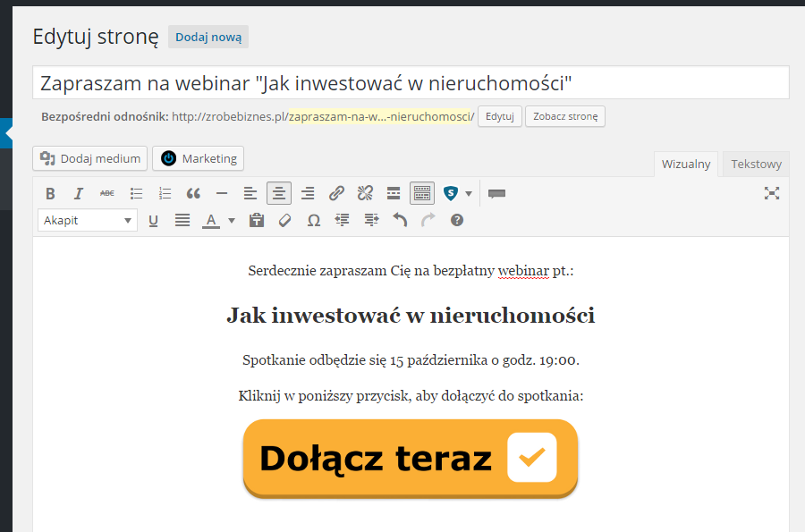The height and width of the screenshot is (532, 805).
Task: Insert or edit a link
Action: click(x=336, y=193)
